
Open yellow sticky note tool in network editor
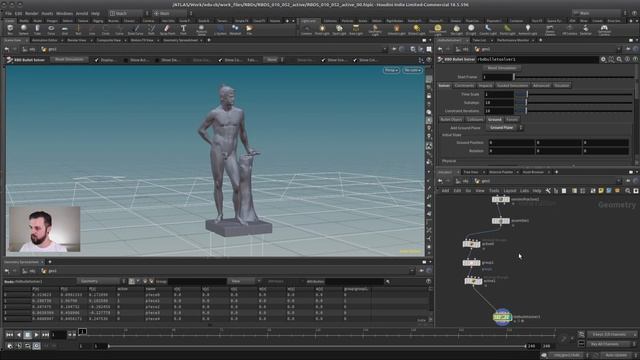point(601,191)
